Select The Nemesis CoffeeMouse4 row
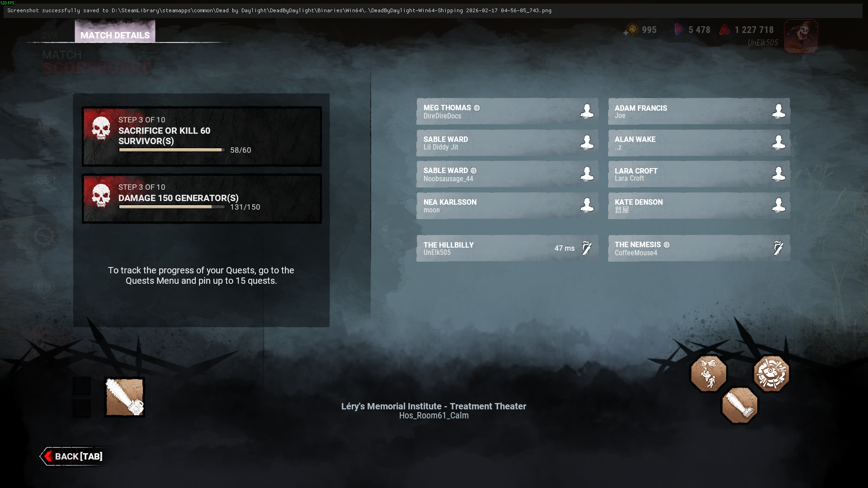 699,248
